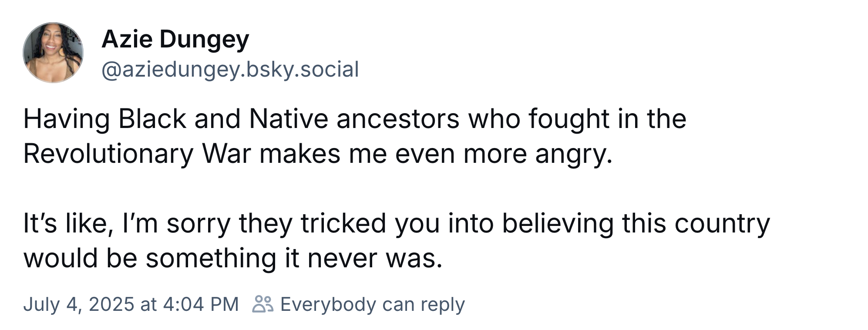The height and width of the screenshot is (330, 868).
Task: Open Azie Dungey's profile avatar
Action: pos(53,53)
